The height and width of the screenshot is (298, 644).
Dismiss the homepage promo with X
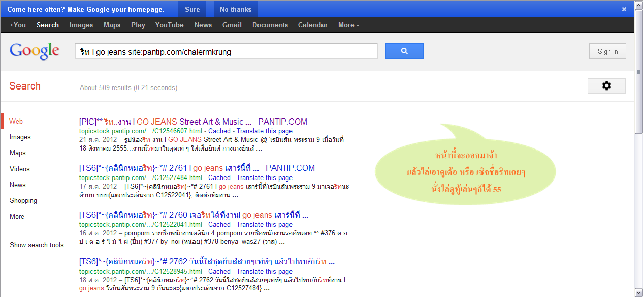pyautogui.click(x=624, y=9)
